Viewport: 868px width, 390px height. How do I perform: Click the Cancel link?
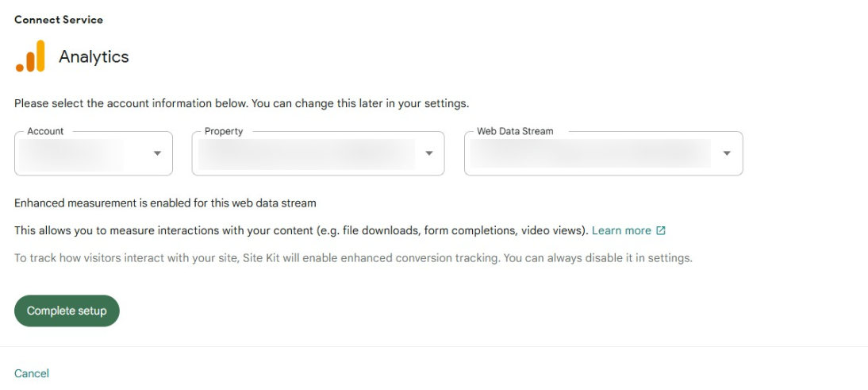pyautogui.click(x=32, y=373)
